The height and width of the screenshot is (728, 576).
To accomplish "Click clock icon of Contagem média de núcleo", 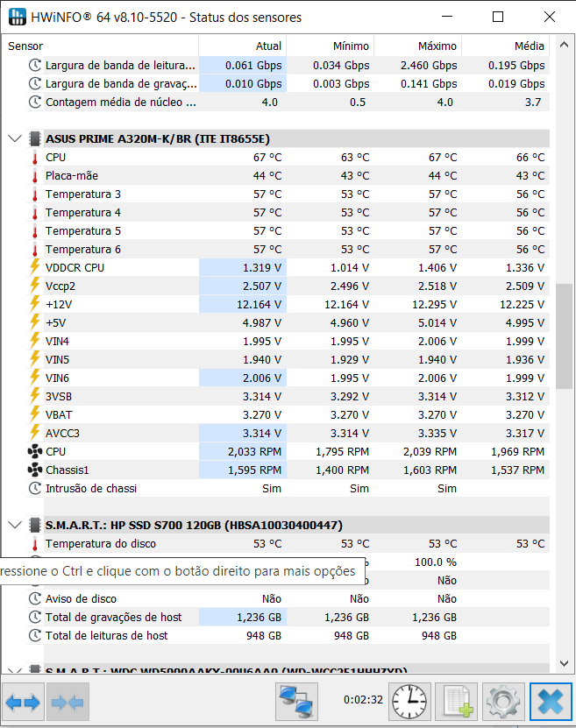I will point(35,102).
